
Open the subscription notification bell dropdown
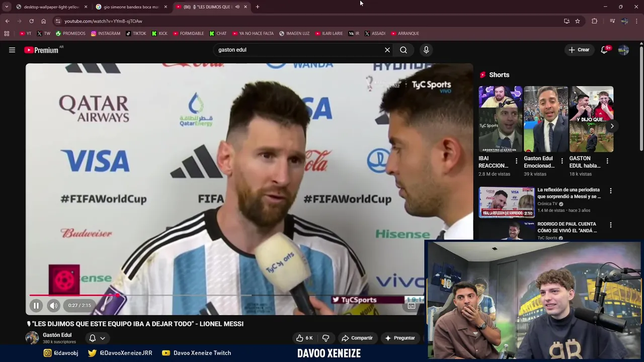tap(97, 338)
